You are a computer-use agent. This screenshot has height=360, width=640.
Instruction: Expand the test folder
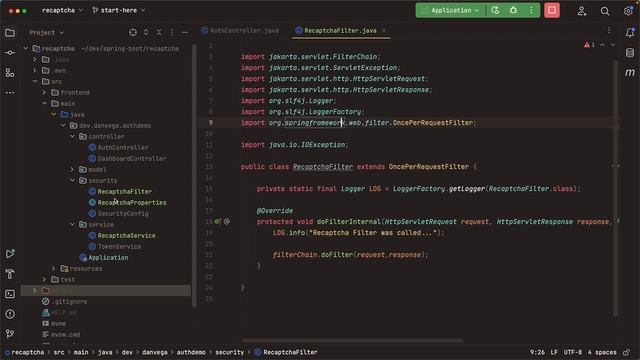tap(44, 280)
